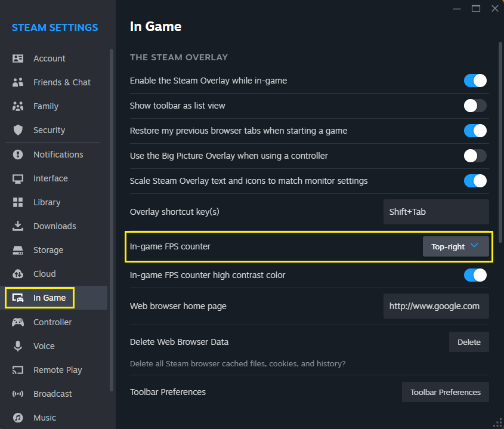This screenshot has height=429, width=504.
Task: Click the Notifications alert icon
Action: click(x=18, y=155)
